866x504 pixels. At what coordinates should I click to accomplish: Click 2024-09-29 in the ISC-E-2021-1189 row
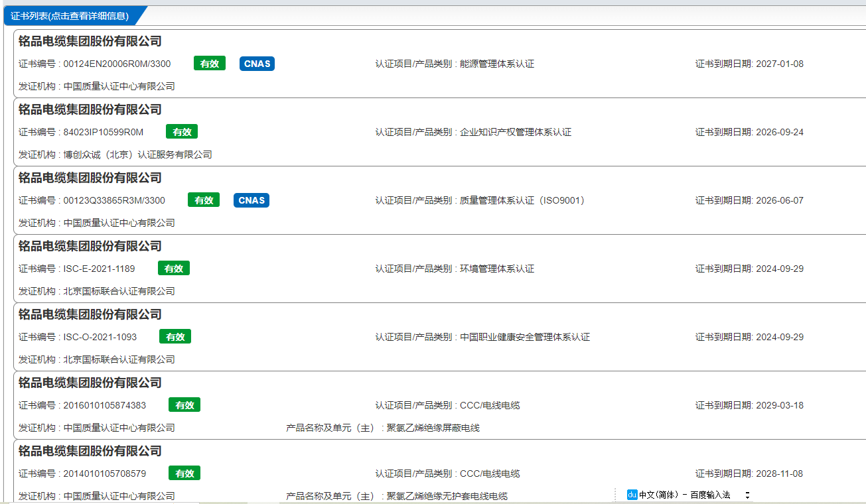(x=780, y=269)
